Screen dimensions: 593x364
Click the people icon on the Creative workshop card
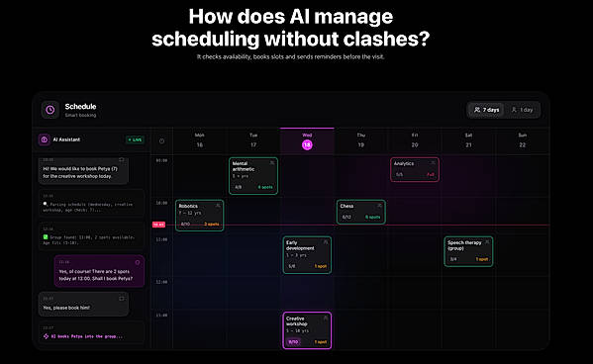tap(326, 318)
